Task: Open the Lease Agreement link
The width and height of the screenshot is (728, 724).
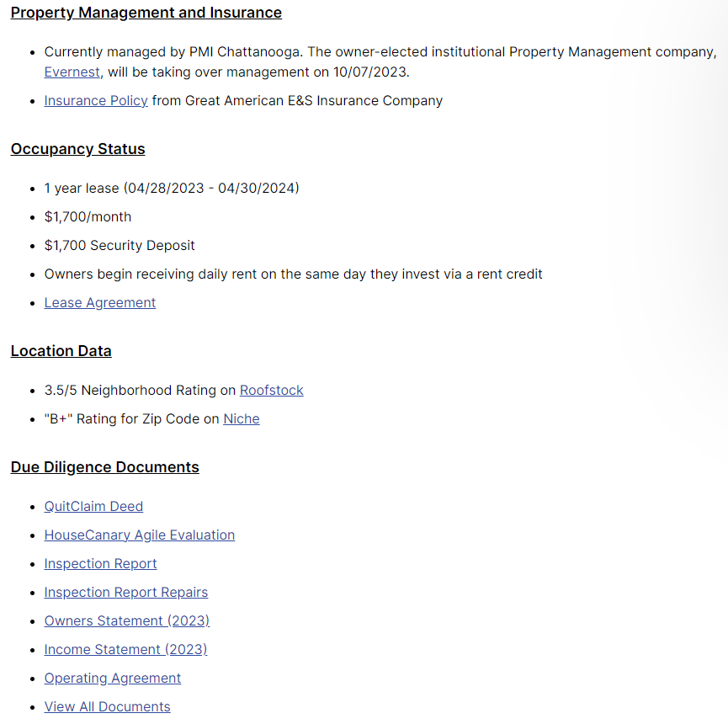Action: 100,303
